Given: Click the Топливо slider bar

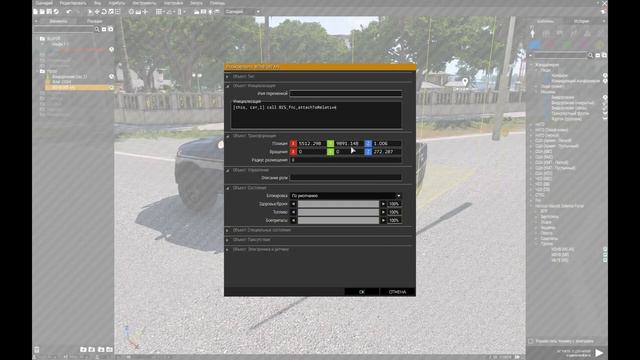Looking at the screenshot, I should tap(338, 212).
